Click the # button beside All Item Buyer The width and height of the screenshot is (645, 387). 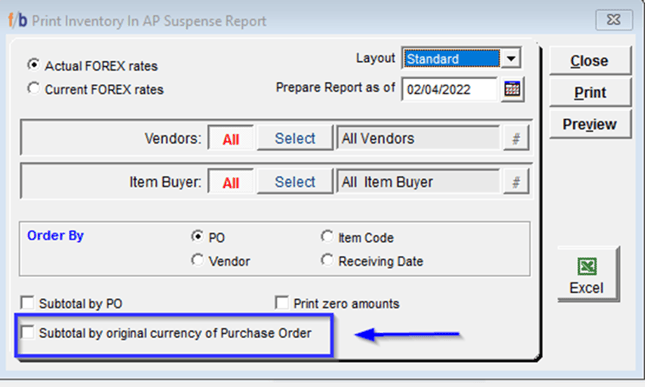[x=516, y=182]
